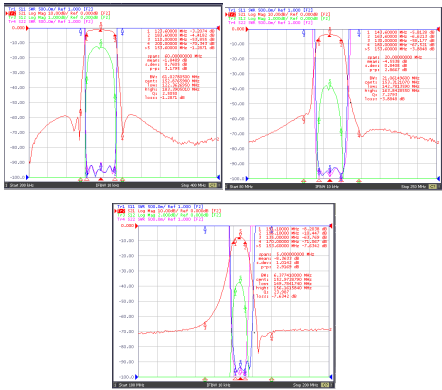Click the Stop frequency in the 20 MHz-span plot status bar
Screen dimensions: 442x390
(x=414, y=186)
